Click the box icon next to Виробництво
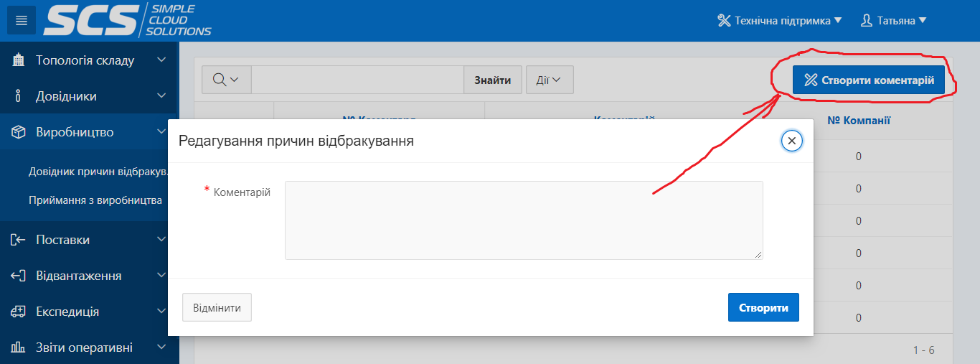 [x=19, y=132]
